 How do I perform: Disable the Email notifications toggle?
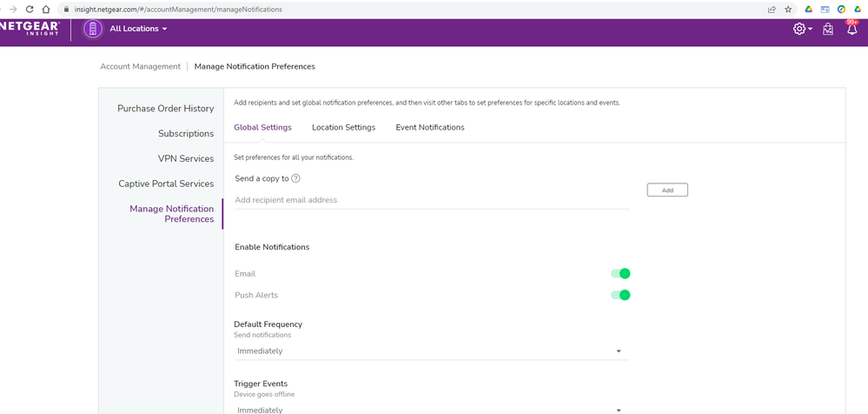click(620, 274)
